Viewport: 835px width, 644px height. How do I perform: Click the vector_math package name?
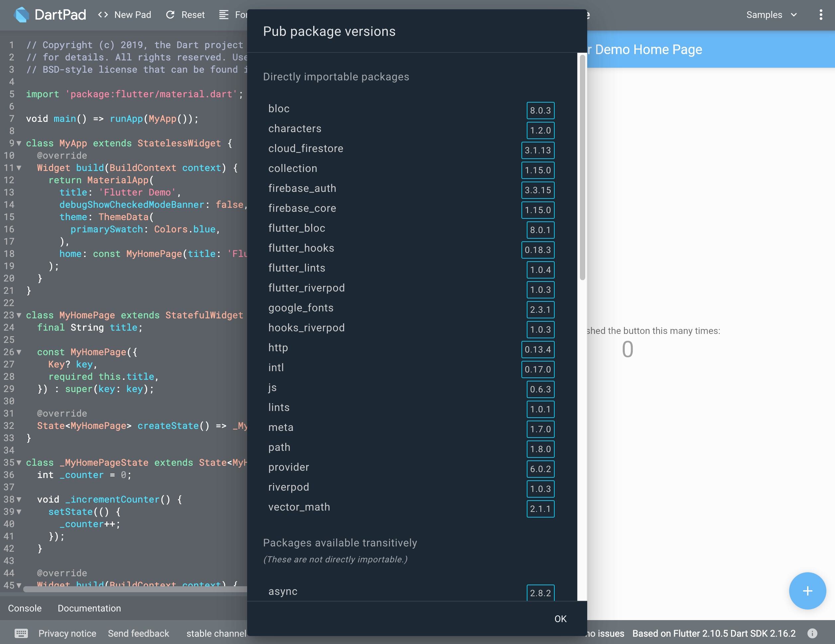click(x=299, y=507)
